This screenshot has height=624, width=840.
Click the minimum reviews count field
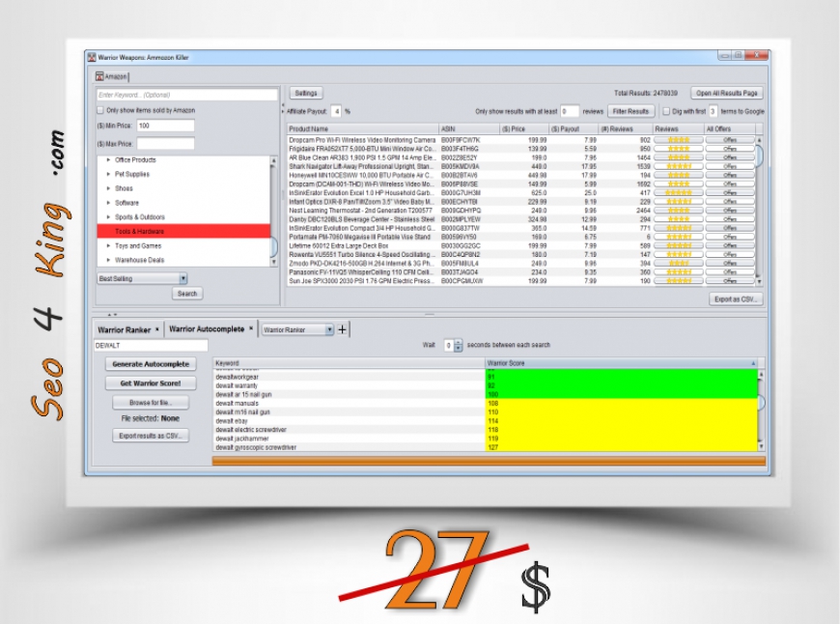pyautogui.click(x=570, y=111)
